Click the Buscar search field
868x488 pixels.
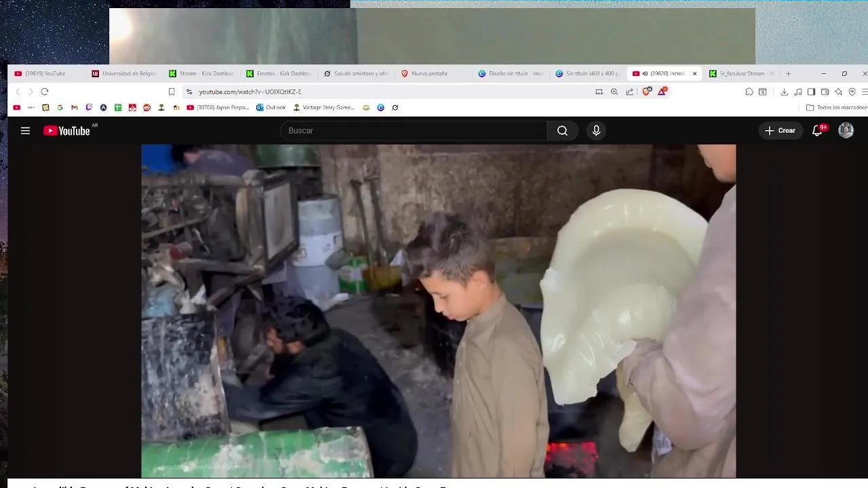414,131
